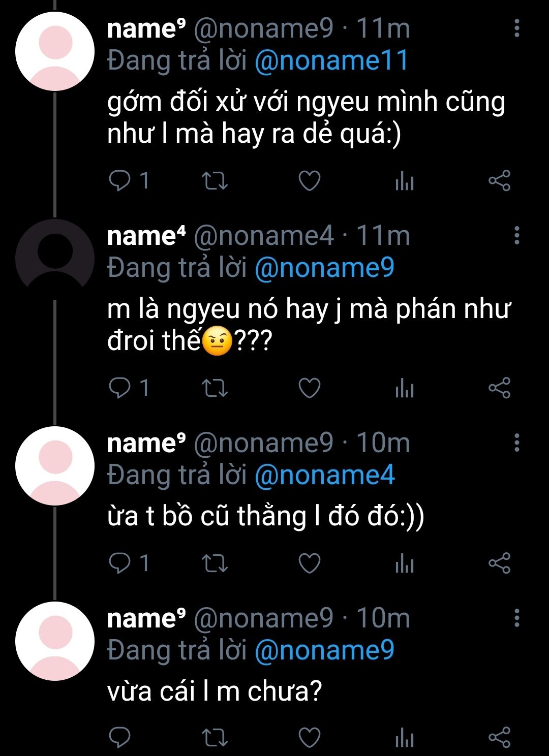549x756 pixels.
Task: Reply to the "vừa cái l m chưa?" tweet
Action: [x=120, y=738]
